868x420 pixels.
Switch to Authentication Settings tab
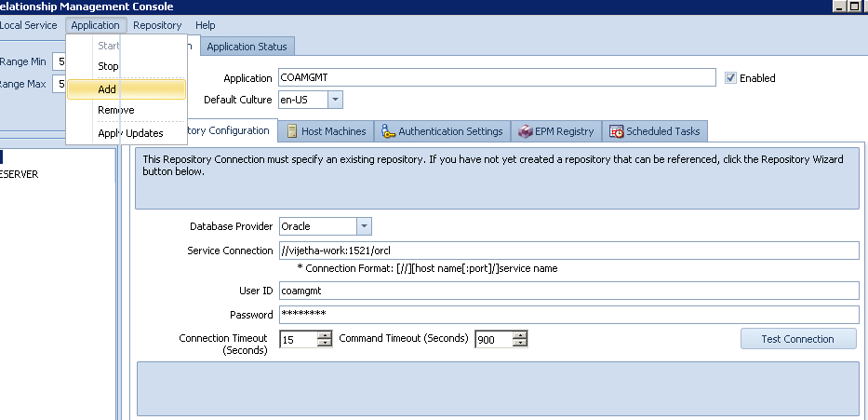click(442, 131)
